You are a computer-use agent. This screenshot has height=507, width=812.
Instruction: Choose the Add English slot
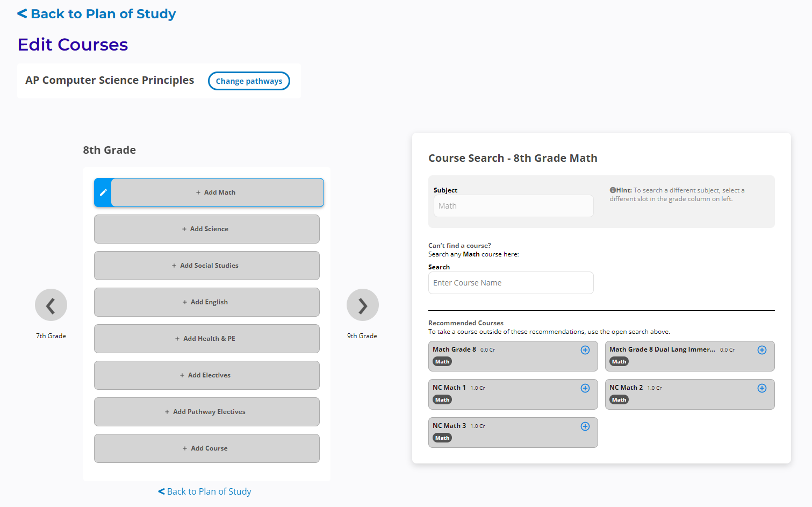click(207, 302)
